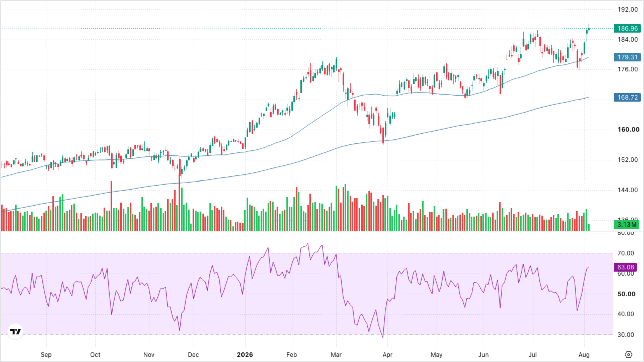Screen dimensions: 644x362
Task: Click the 2026 label on time axis
Action: click(x=245, y=355)
